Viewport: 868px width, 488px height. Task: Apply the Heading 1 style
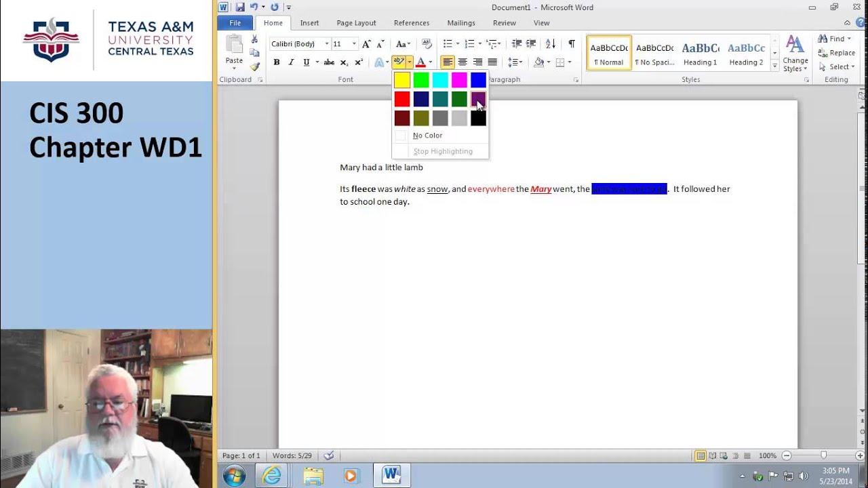click(701, 54)
